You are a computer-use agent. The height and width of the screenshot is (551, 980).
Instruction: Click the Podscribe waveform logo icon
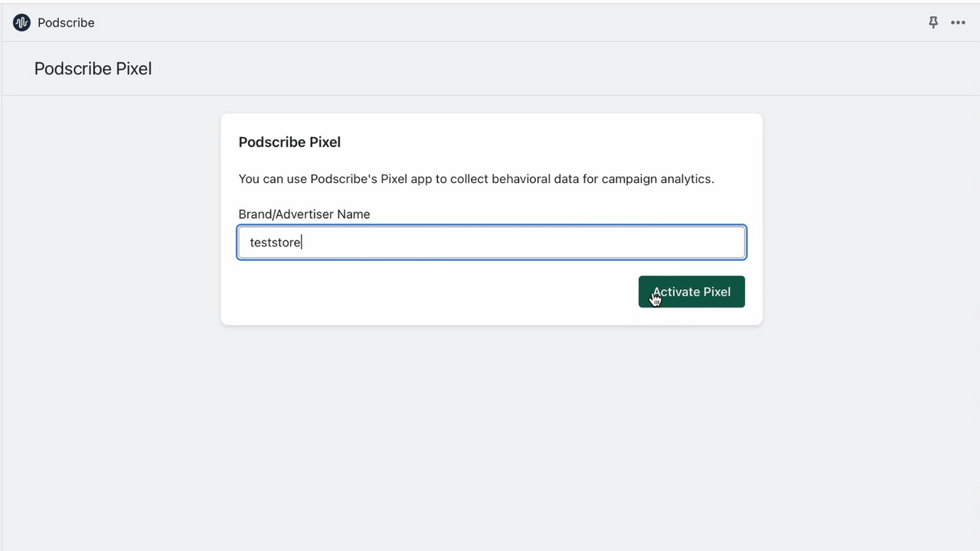tap(21, 22)
